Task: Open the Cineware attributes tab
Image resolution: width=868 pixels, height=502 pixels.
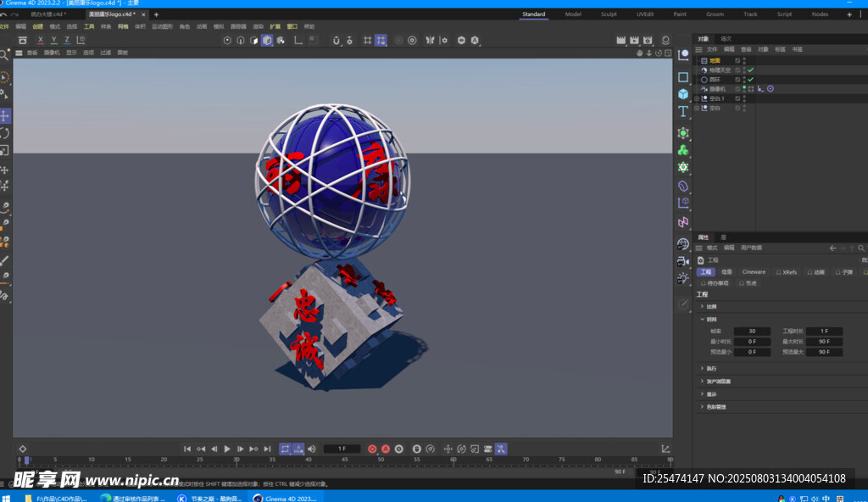Action: click(x=753, y=272)
